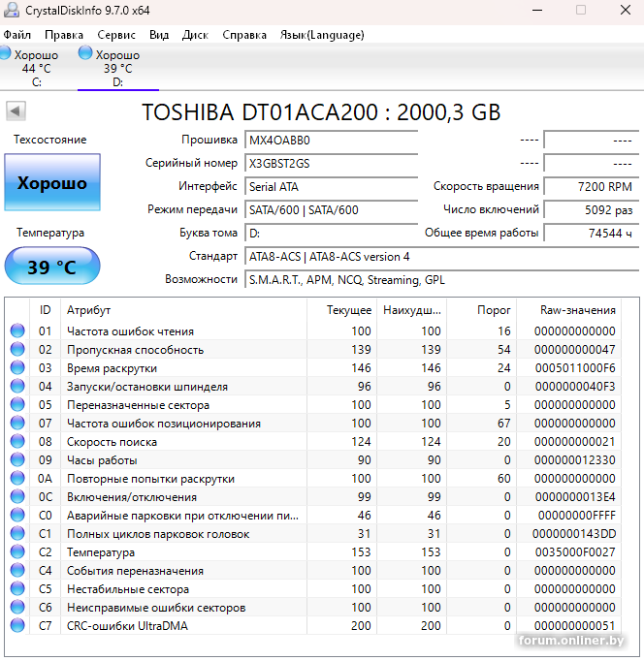The image size is (644, 661).
Task: Click the previous disk arrow button
Action: tap(15, 110)
